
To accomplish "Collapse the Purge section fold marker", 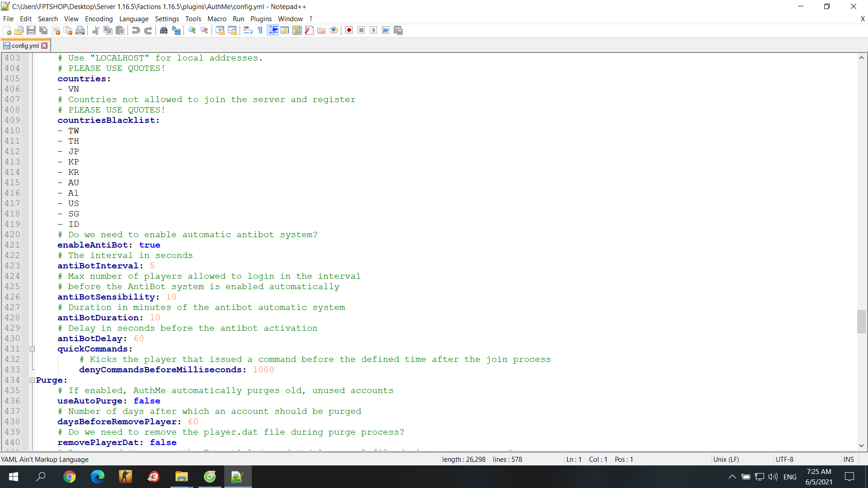I will 32,380.
